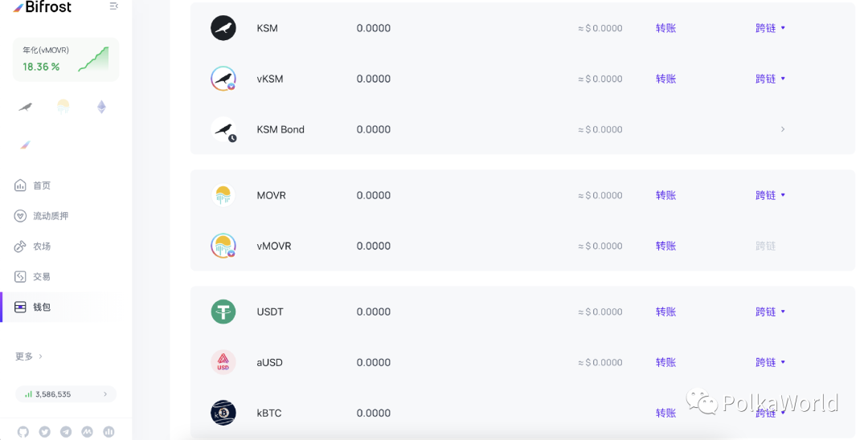868x440 pixels.
Task: Click 转账 for vKSM
Action: 665,79
